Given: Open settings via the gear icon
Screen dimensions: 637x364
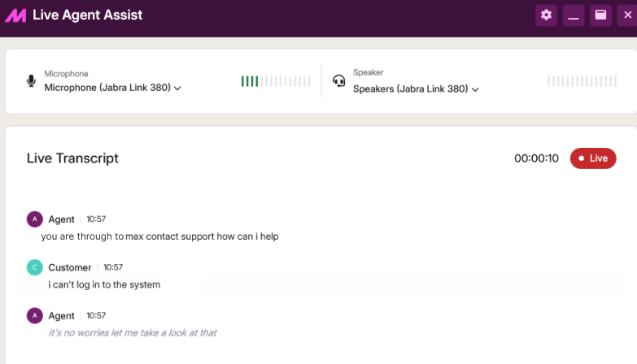Looking at the screenshot, I should click(546, 15).
